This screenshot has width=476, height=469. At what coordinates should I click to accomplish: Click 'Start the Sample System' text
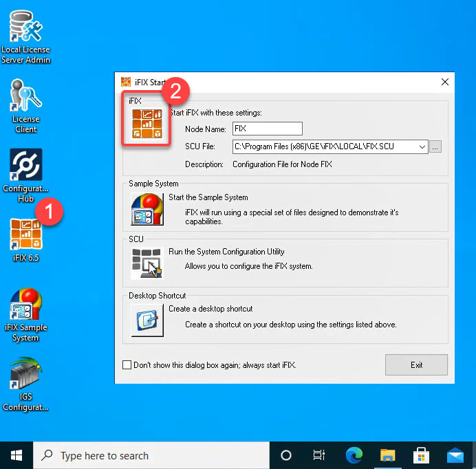tap(208, 197)
